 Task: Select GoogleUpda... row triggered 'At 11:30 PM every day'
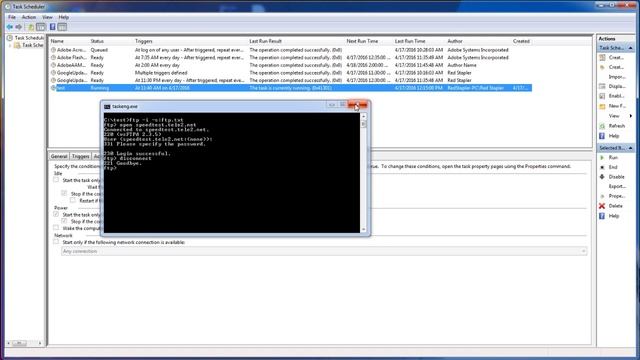coord(291,80)
